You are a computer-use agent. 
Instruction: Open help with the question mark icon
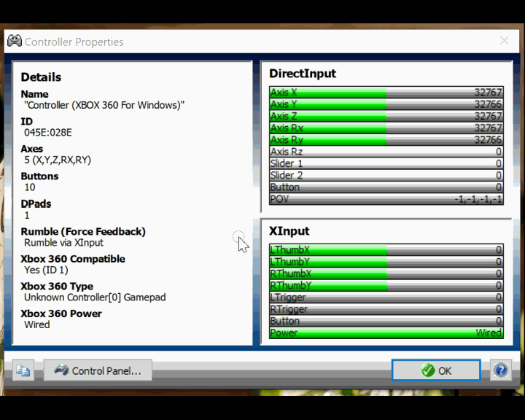point(501,370)
